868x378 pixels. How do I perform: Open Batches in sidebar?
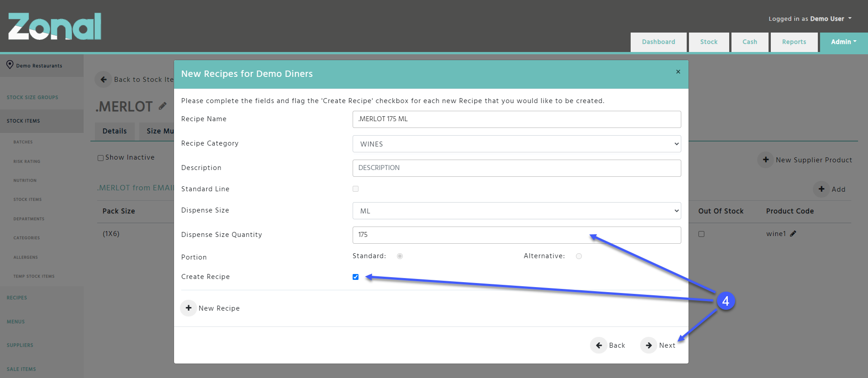(23, 142)
